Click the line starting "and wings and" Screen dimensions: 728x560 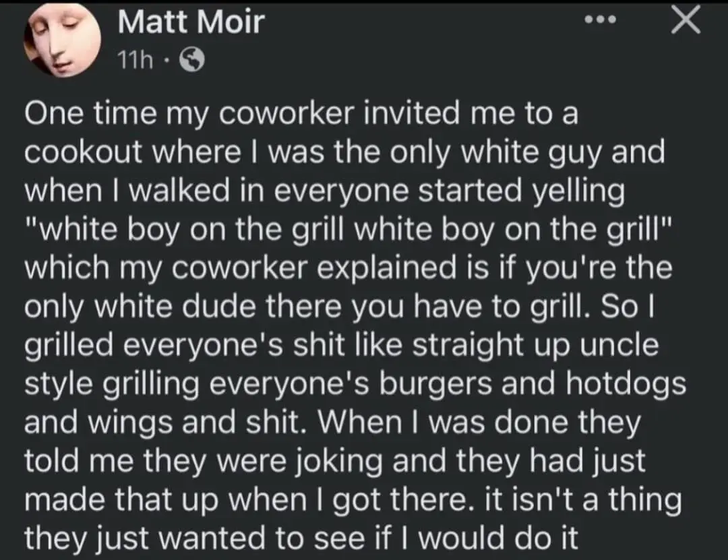click(x=332, y=423)
